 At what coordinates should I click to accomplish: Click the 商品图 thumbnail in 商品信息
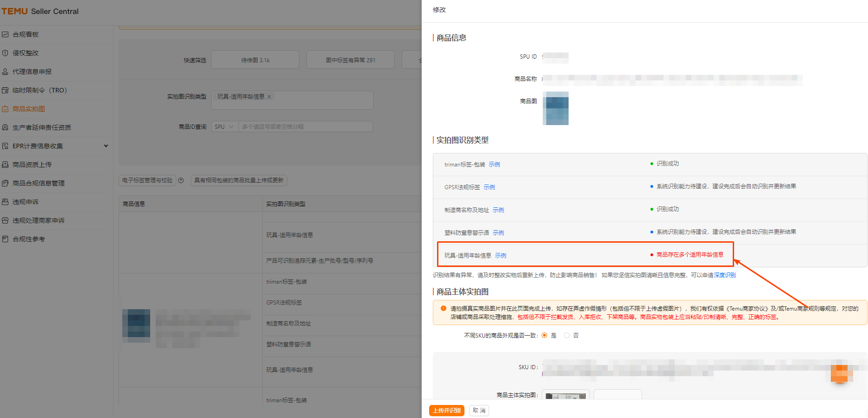(x=556, y=108)
